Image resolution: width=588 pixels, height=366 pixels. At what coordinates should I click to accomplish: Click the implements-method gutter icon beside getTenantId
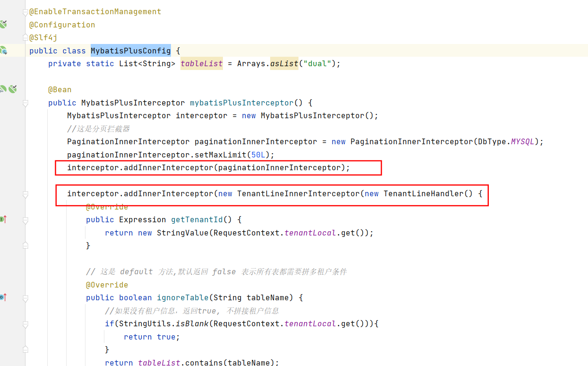pos(3,219)
